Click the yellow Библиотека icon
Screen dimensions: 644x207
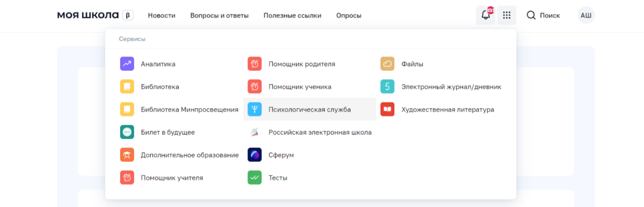(x=127, y=87)
